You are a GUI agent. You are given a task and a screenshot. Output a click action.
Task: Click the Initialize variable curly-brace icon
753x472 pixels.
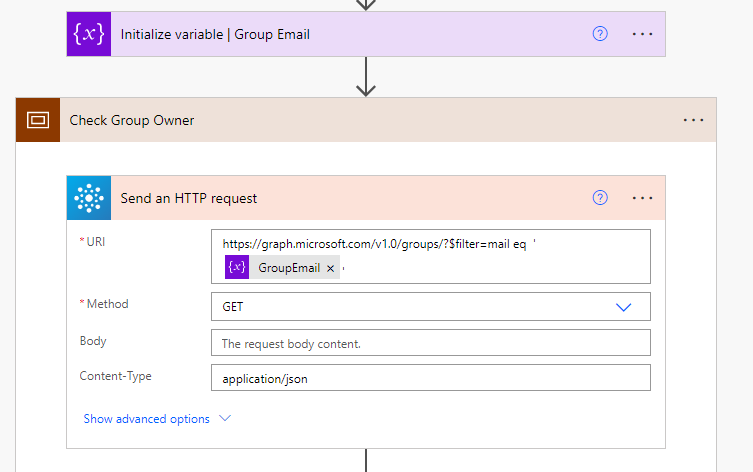89,34
